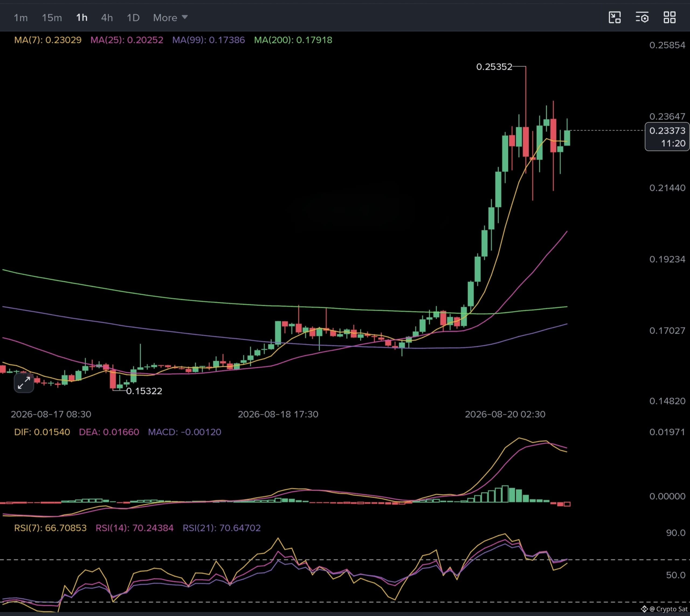
Task: Open the chart drawing tools icon
Action: tap(615, 17)
